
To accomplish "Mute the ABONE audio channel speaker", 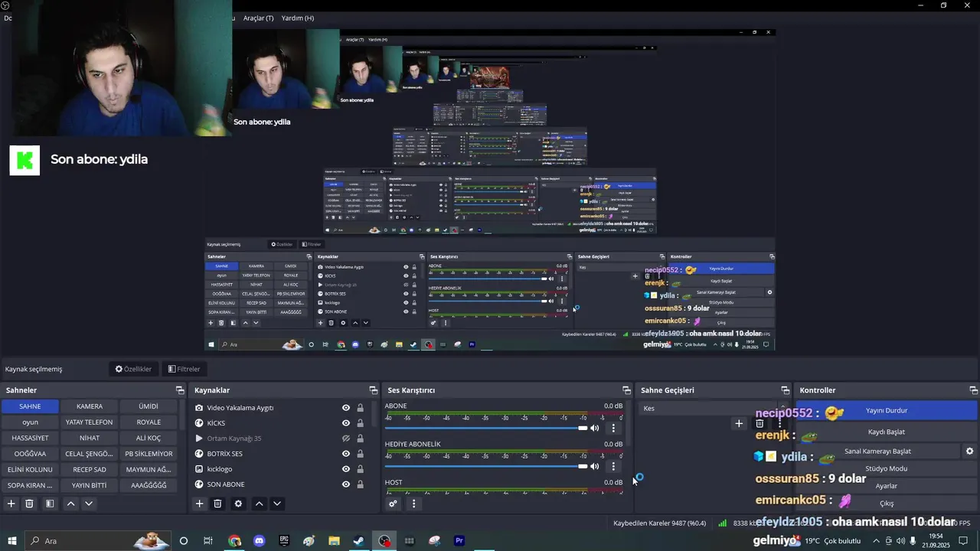I will [594, 428].
